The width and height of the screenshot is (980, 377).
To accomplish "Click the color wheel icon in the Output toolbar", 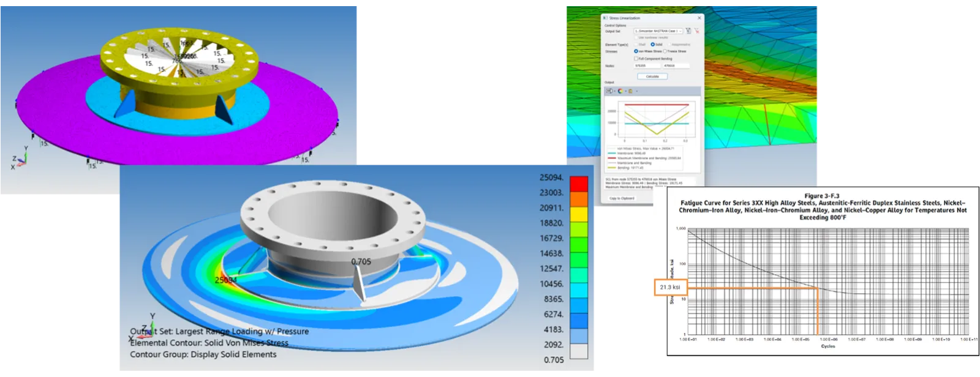I will coord(620,91).
